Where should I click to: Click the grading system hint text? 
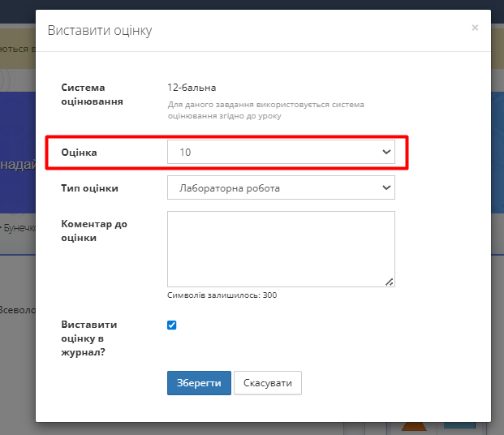(266, 110)
